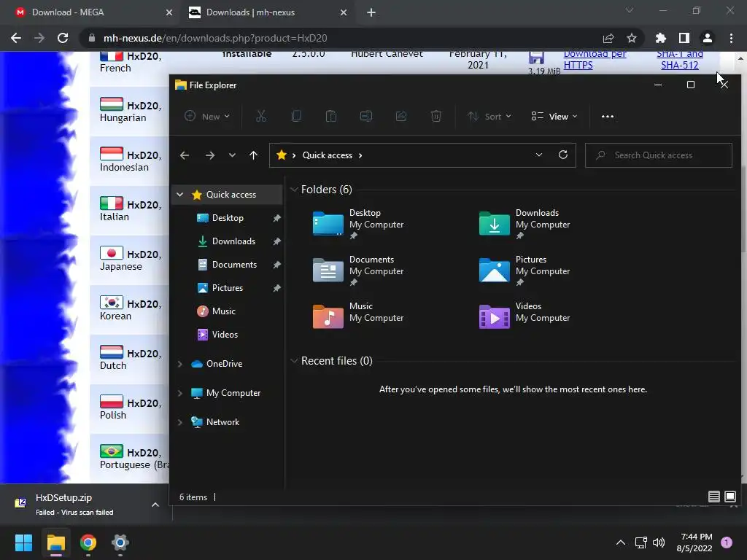Show hidden system tray icons

[620, 542]
